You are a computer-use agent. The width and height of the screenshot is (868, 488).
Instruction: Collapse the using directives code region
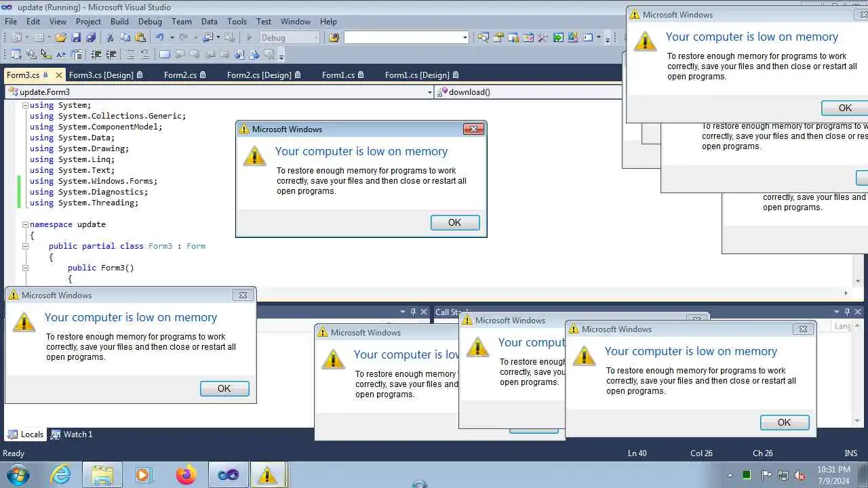(x=25, y=105)
